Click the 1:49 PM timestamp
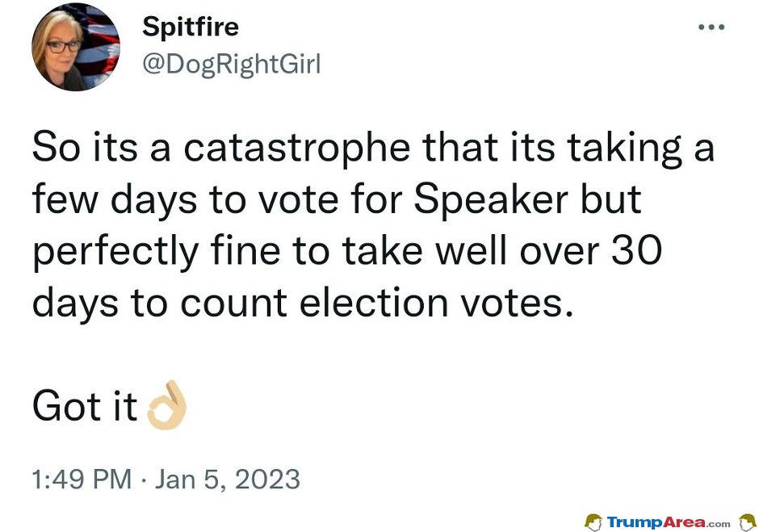The image size is (759, 532). pyautogui.click(x=82, y=480)
